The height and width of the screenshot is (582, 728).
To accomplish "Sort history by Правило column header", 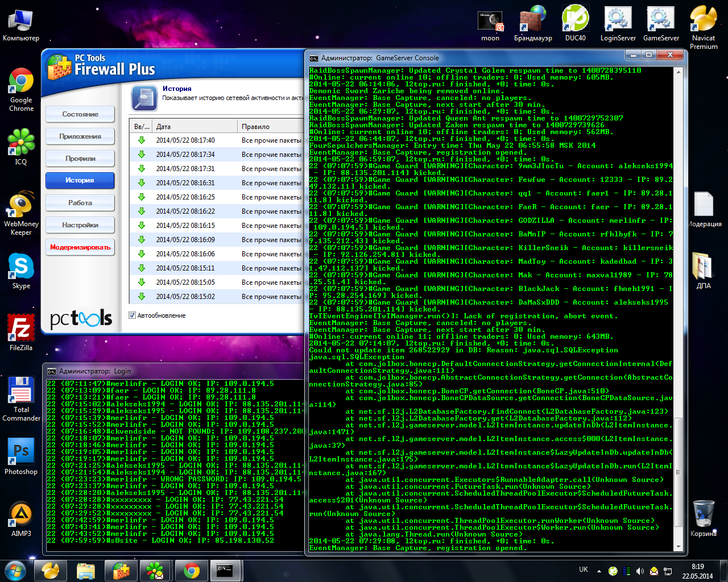I will pyautogui.click(x=271, y=126).
